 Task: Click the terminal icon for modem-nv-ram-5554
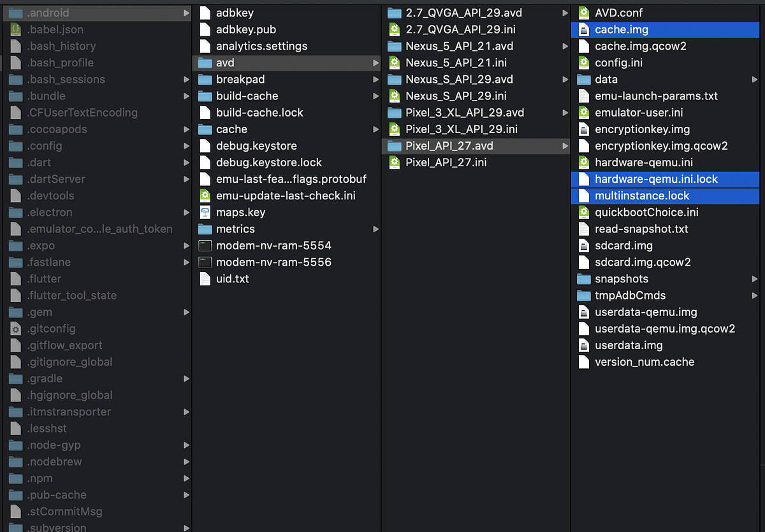tap(205, 245)
